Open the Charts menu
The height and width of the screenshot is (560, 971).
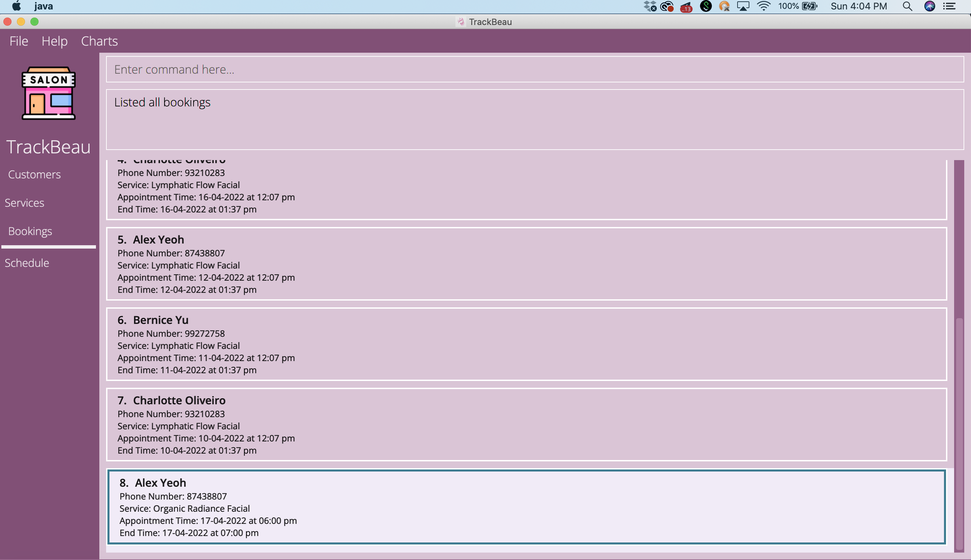tap(99, 41)
